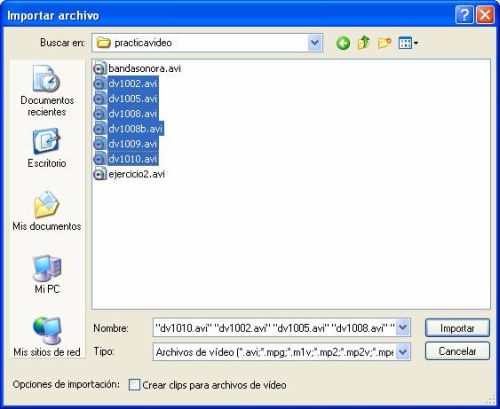
Task: Create a new folder
Action: 384,43
